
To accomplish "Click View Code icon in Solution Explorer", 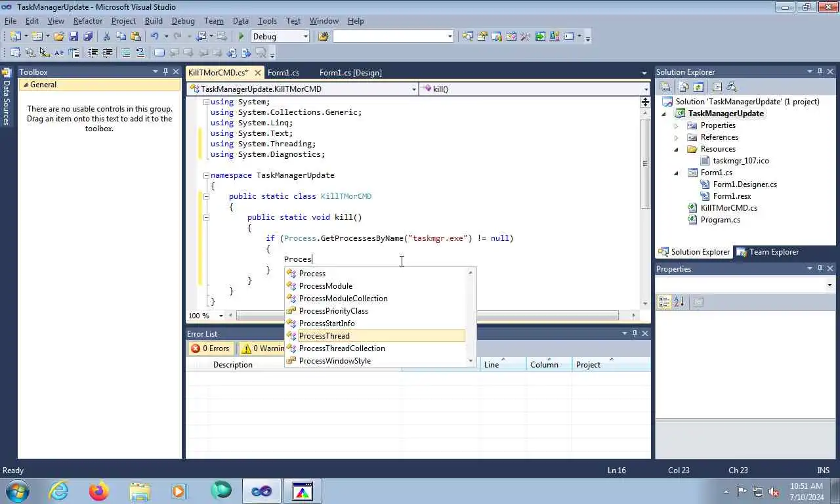I will tap(717, 87).
